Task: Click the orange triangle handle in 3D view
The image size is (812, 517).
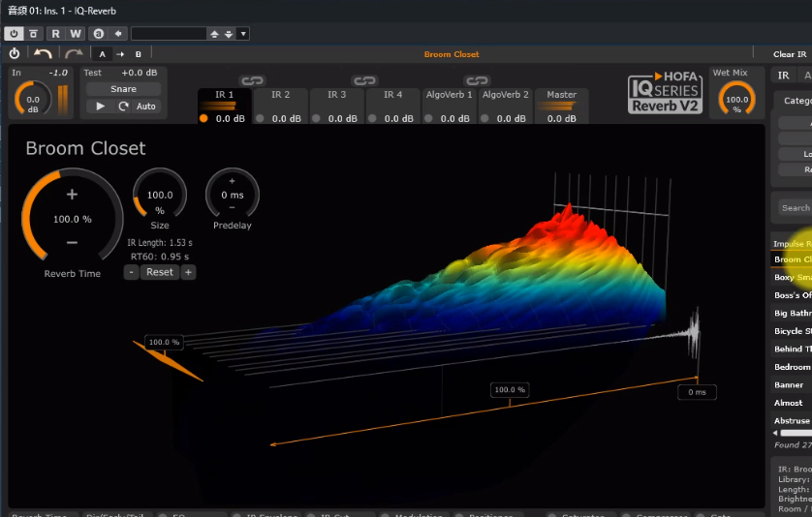Action: pos(168,361)
